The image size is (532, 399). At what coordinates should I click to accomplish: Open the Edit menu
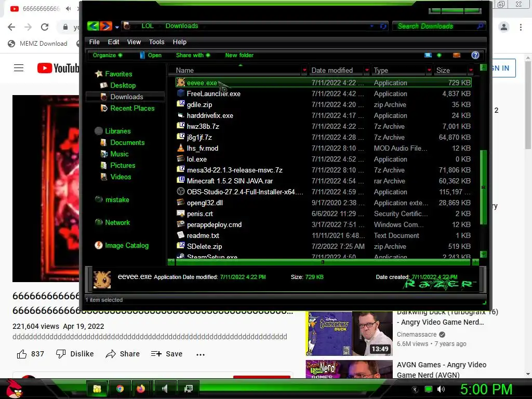(x=113, y=42)
